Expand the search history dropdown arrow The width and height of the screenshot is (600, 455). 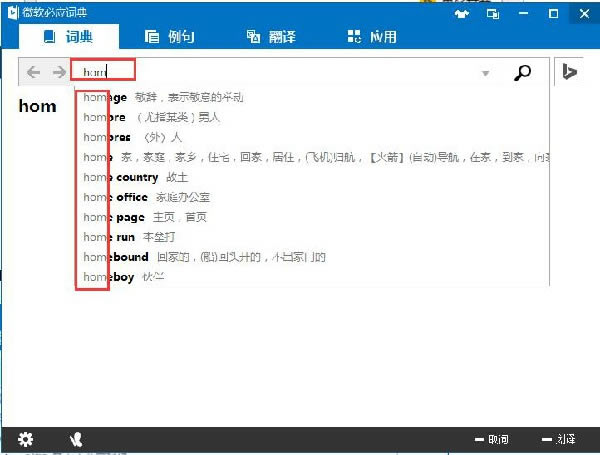[486, 73]
